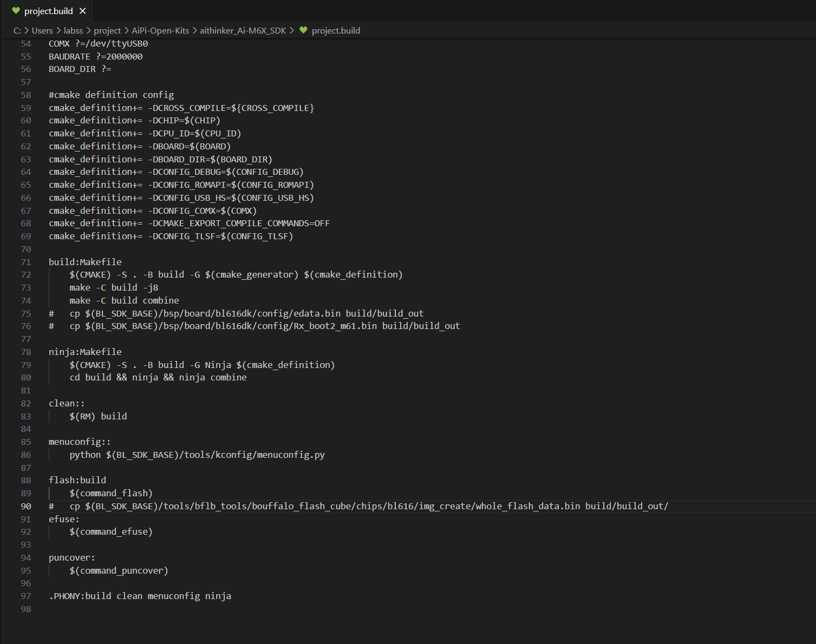
Task: Click the -DCROSS_COMPILE definition line
Action: coord(181,108)
